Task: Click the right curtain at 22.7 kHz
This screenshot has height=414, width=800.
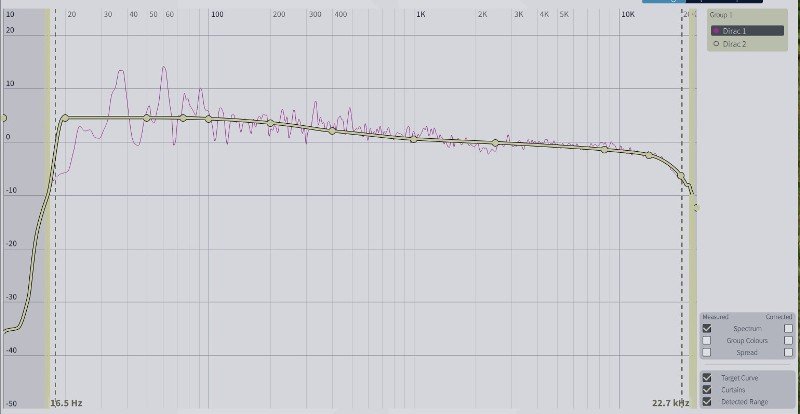Action: pyautogui.click(x=691, y=250)
